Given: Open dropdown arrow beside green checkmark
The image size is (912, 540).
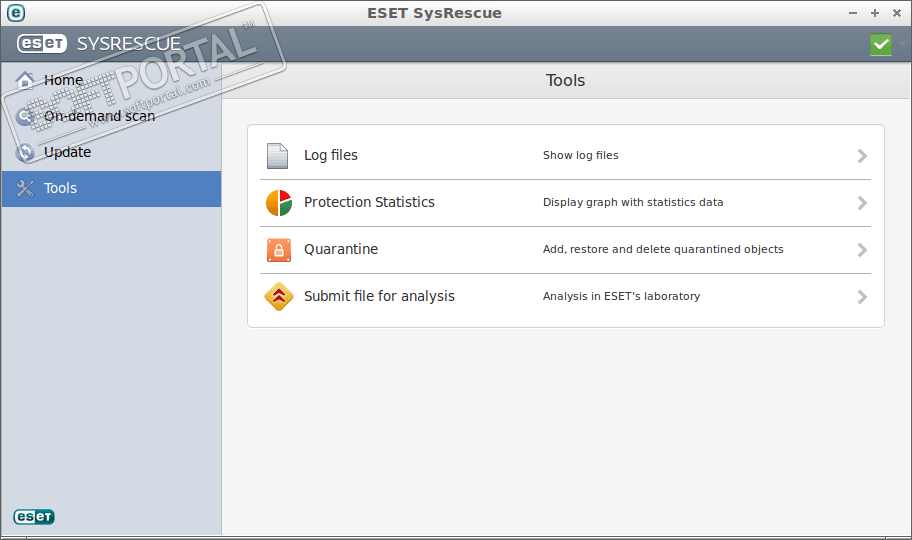Looking at the screenshot, I should [902, 44].
